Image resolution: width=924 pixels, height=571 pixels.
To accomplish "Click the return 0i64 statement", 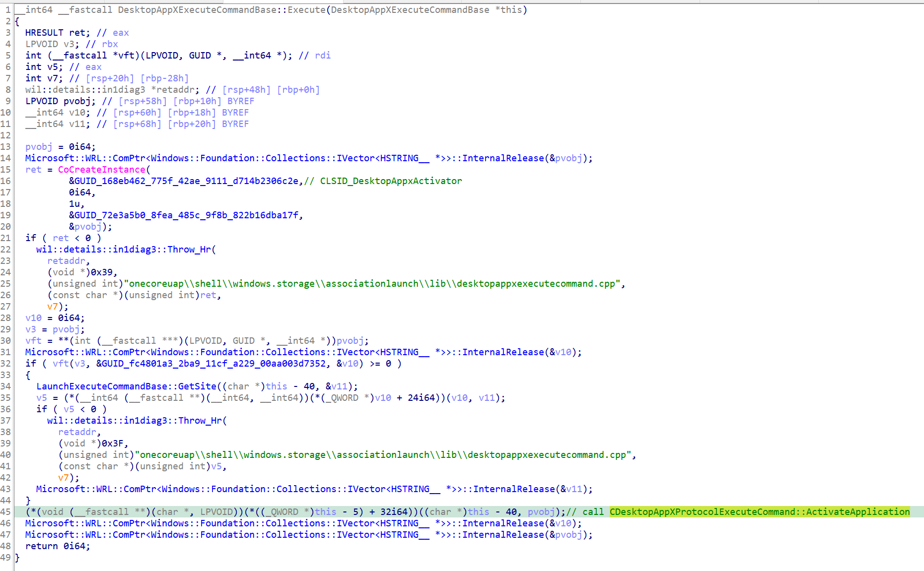I will click(57, 546).
